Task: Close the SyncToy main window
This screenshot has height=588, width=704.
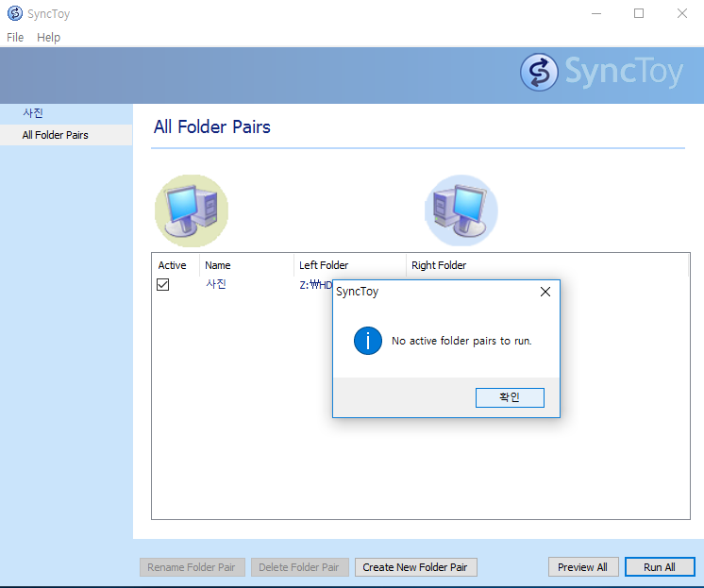Action: tap(682, 13)
